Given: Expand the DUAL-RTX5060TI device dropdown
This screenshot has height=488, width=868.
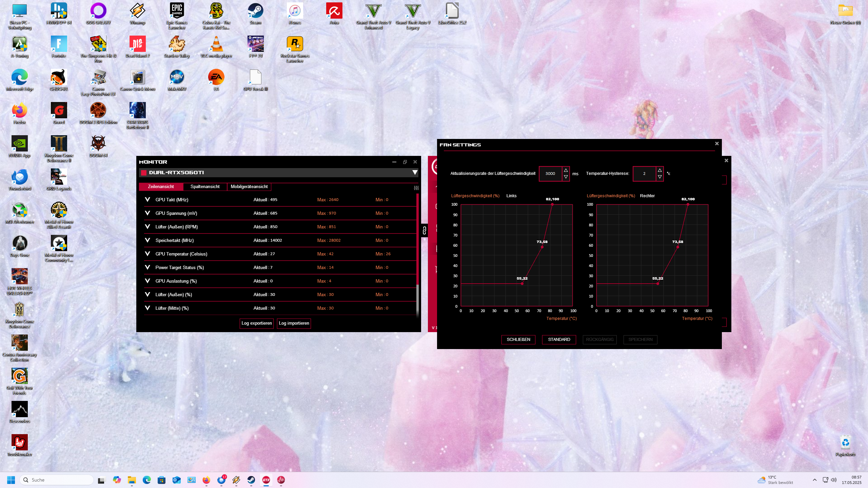Looking at the screenshot, I should (x=414, y=173).
